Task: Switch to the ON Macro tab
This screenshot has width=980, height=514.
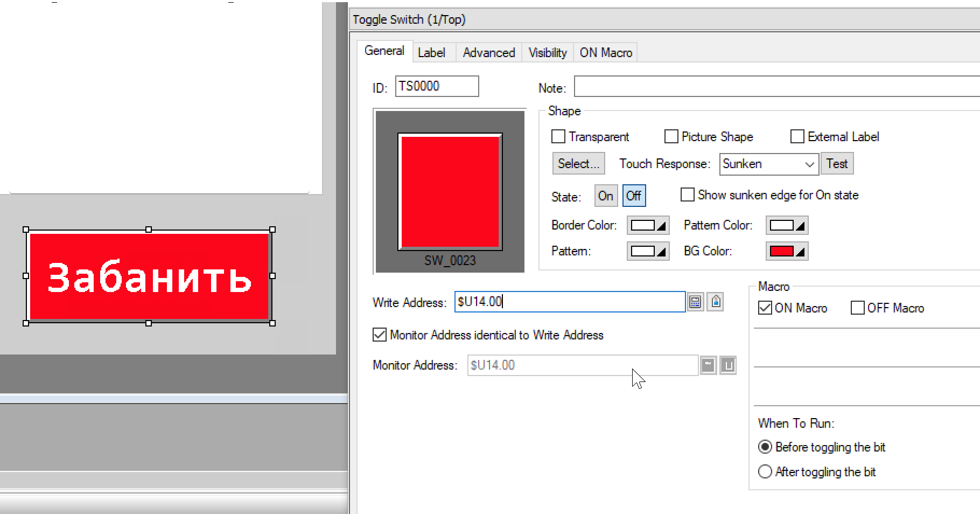Action: 606,53
